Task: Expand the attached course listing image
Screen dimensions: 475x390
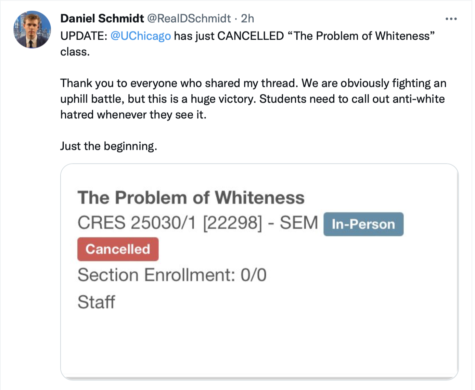Action: pos(259,271)
